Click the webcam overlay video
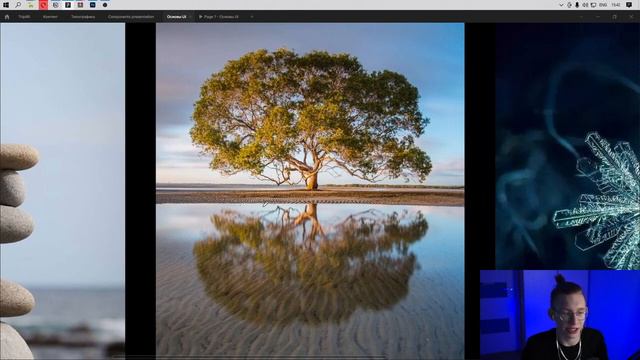This screenshot has width=640, height=360. click(x=560, y=315)
